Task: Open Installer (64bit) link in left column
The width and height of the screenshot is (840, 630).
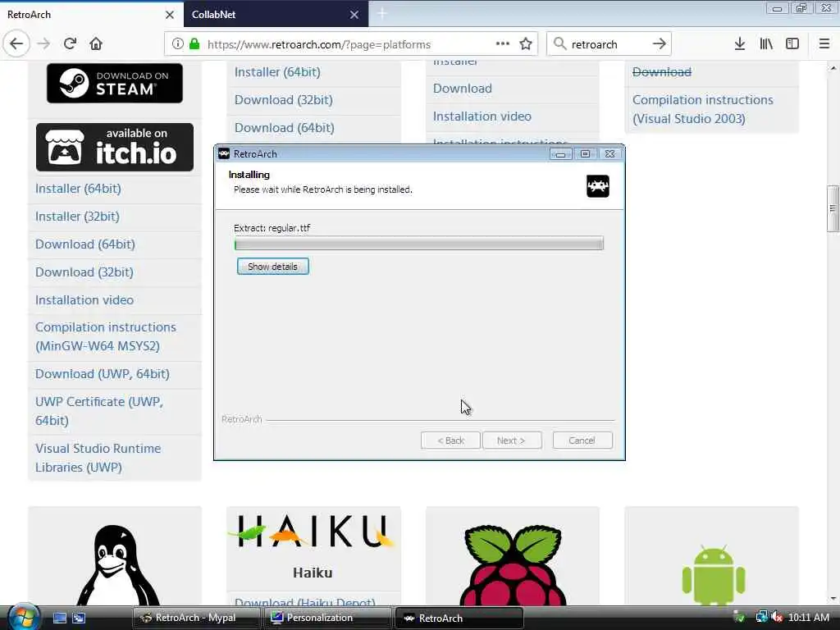Action: (x=78, y=189)
